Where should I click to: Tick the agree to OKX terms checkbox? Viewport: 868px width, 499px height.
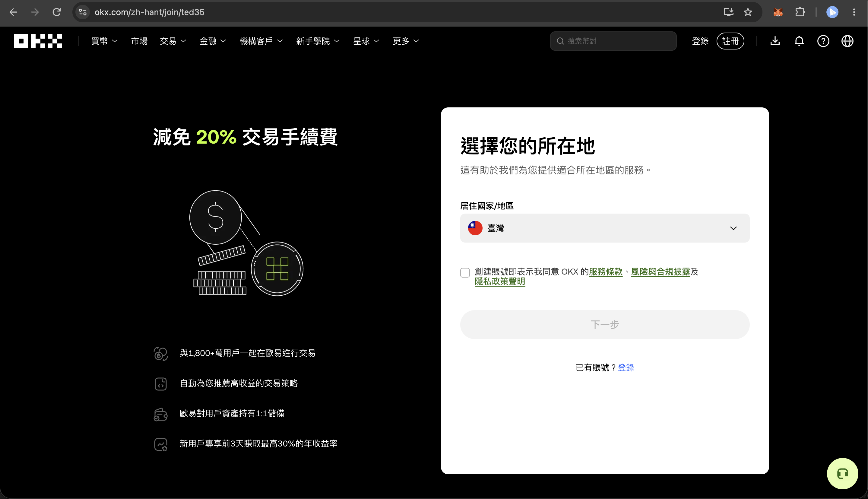coord(465,273)
